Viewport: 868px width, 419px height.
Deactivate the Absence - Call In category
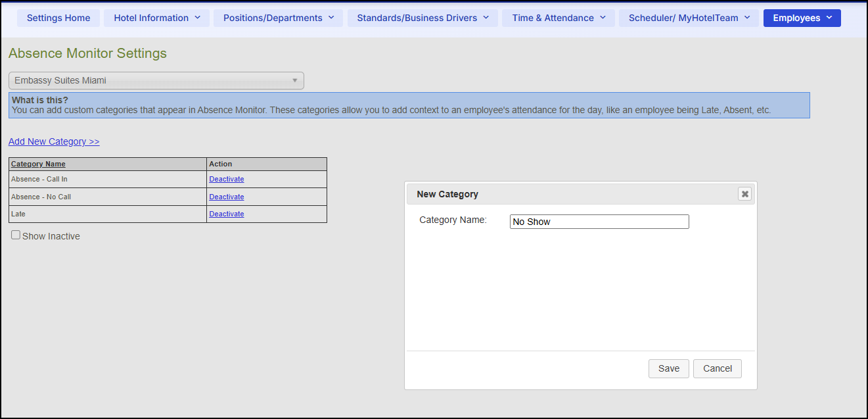point(227,179)
